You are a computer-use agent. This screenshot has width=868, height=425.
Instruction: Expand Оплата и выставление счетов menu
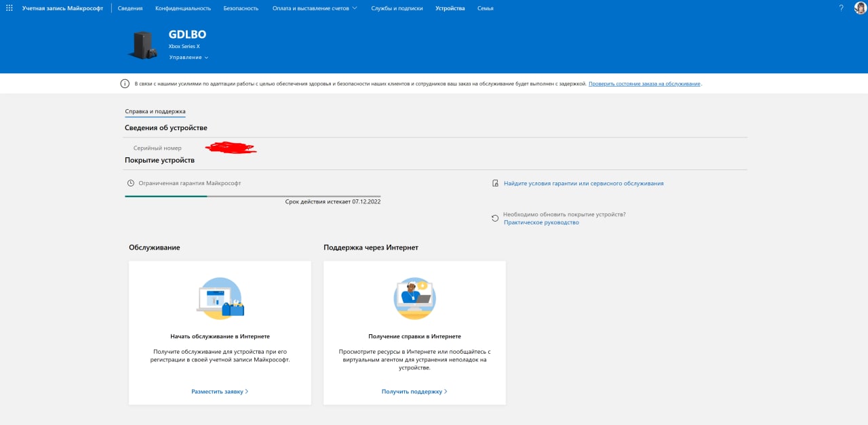315,8
